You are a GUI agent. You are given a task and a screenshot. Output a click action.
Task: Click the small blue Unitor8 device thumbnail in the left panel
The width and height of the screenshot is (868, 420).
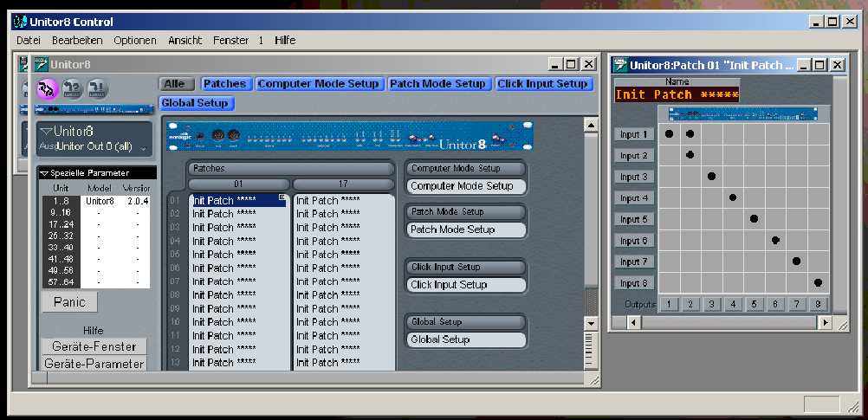(94, 110)
